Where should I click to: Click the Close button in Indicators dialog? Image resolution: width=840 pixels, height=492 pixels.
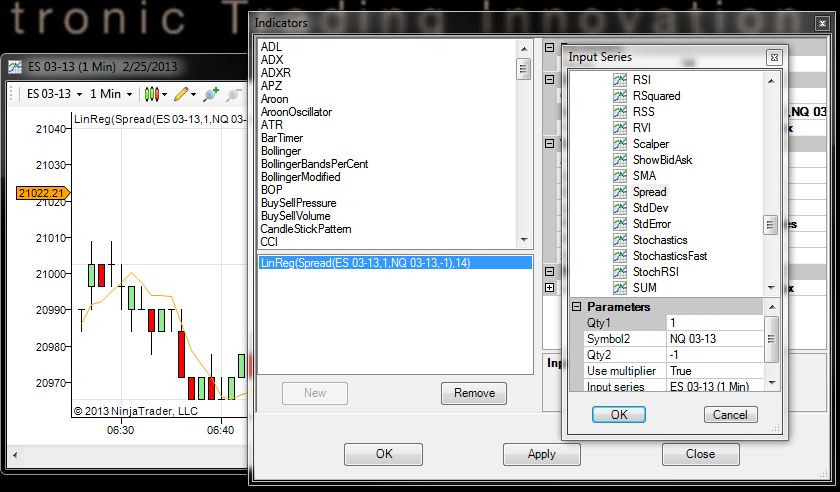(x=701, y=454)
